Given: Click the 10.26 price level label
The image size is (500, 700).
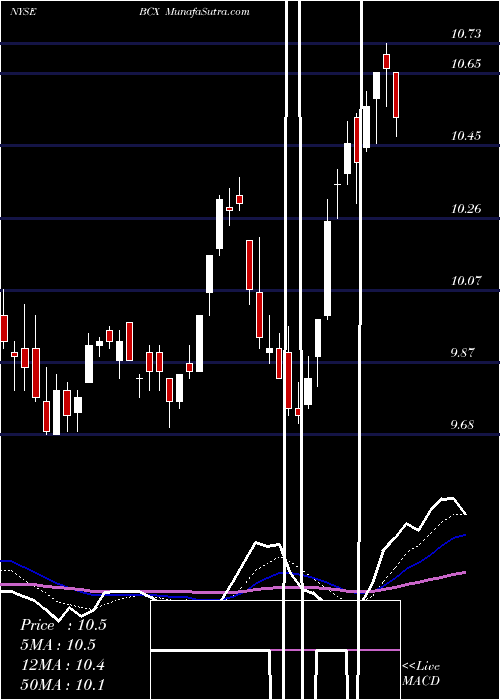Looking at the screenshot, I should (466, 208).
